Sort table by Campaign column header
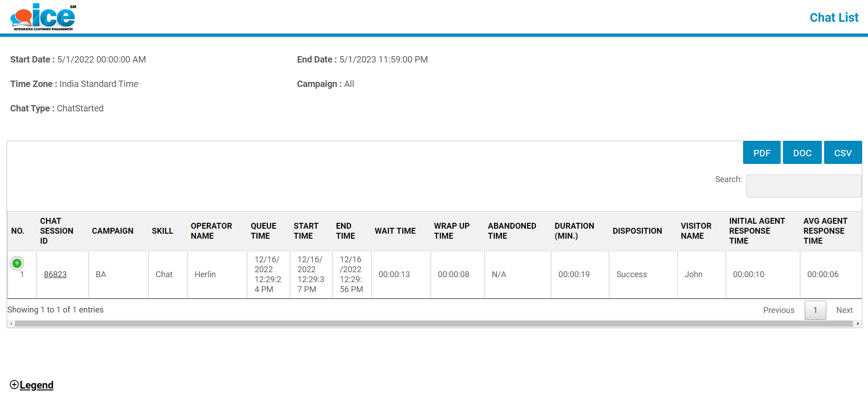The height and width of the screenshot is (399, 868). pyautogui.click(x=113, y=231)
